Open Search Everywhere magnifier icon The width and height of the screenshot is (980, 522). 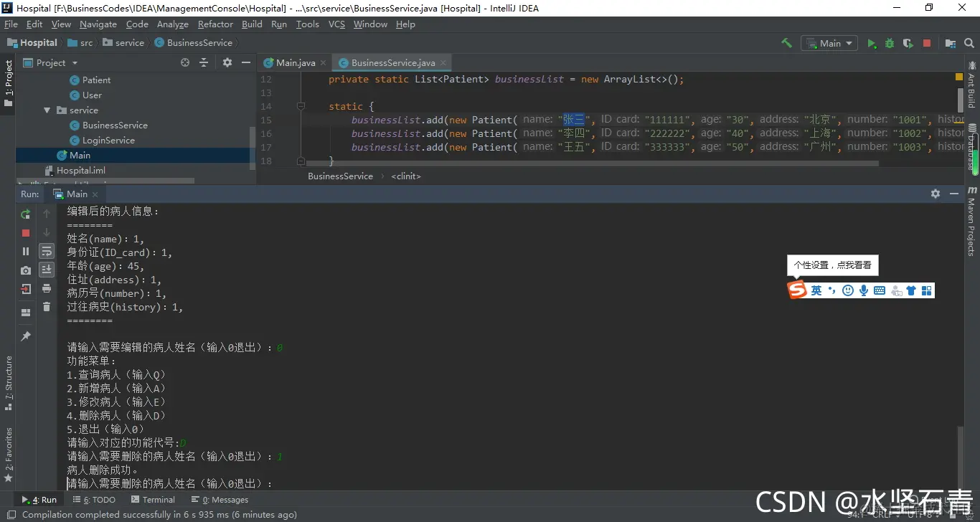click(x=970, y=43)
